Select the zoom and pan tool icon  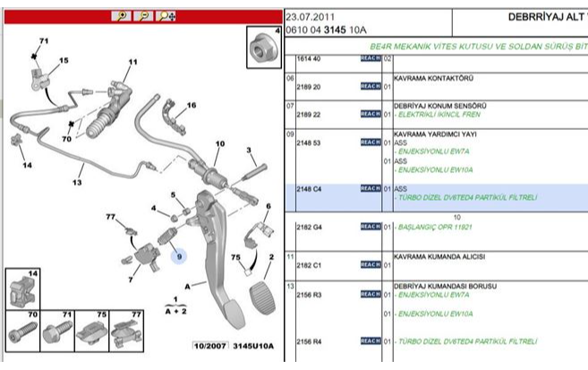166,16
